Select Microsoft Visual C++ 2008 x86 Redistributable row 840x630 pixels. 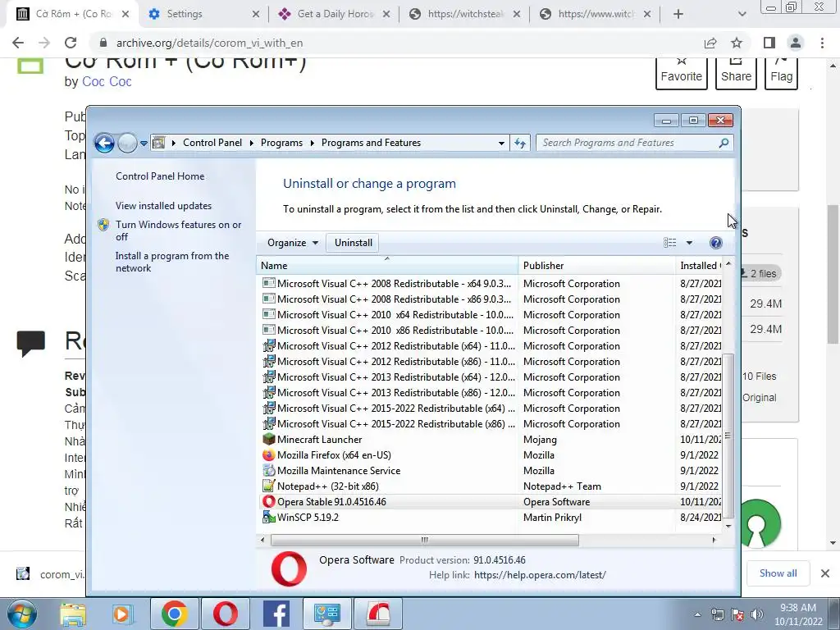(x=491, y=299)
